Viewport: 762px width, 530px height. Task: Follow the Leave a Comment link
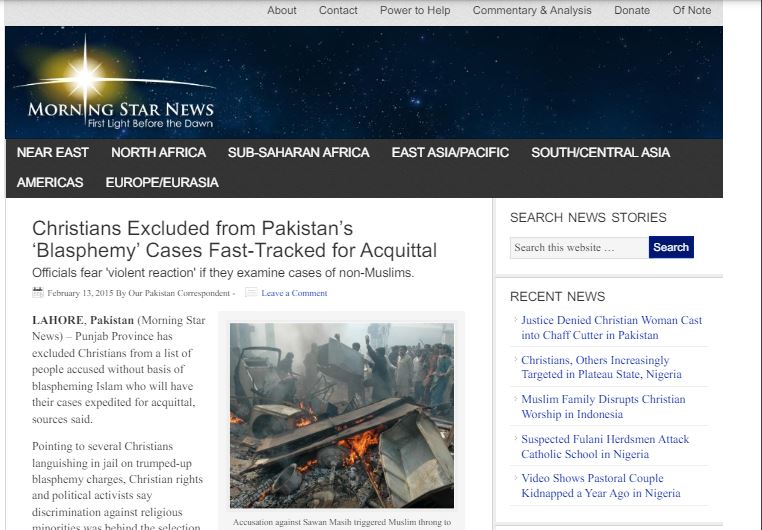coord(294,293)
